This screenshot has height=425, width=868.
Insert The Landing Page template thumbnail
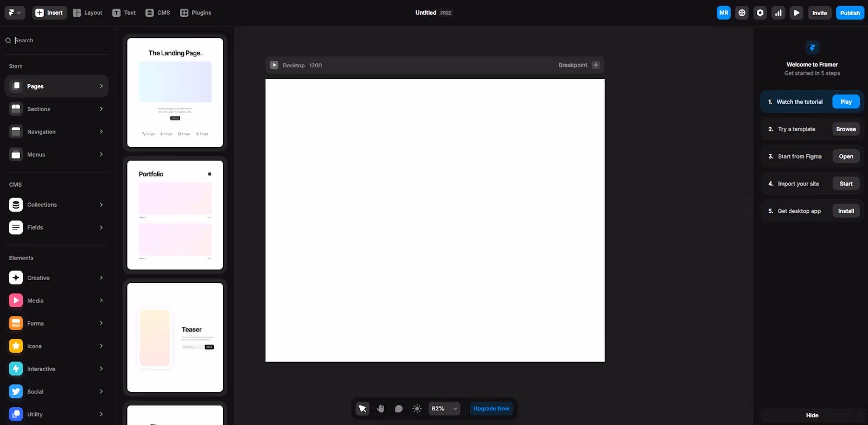click(175, 92)
